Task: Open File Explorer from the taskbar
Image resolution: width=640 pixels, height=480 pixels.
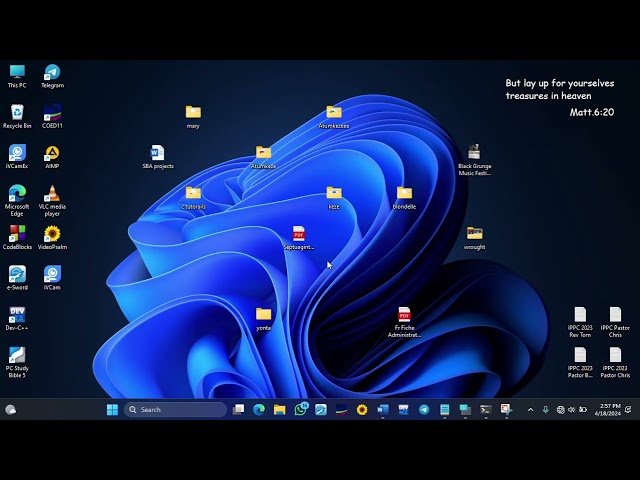Action: (280, 409)
